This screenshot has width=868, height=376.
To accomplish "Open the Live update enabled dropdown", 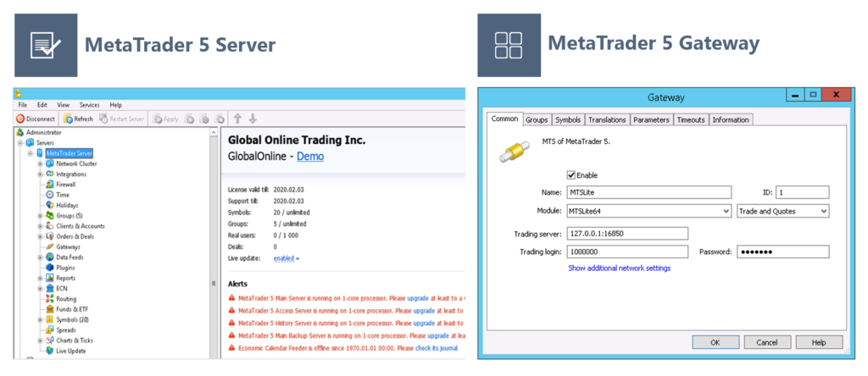I will click(287, 258).
